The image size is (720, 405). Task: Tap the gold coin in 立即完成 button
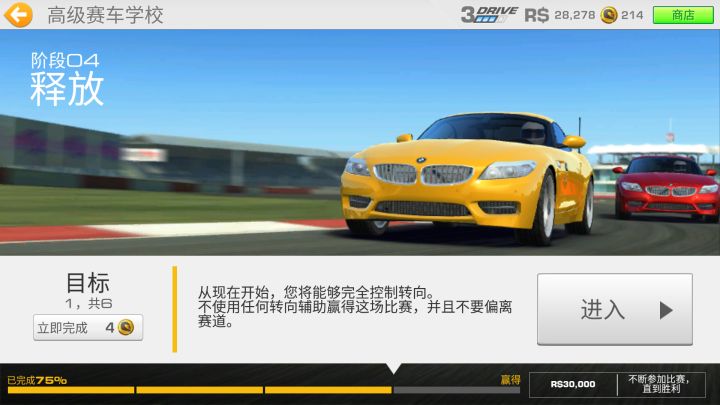[x=126, y=327]
